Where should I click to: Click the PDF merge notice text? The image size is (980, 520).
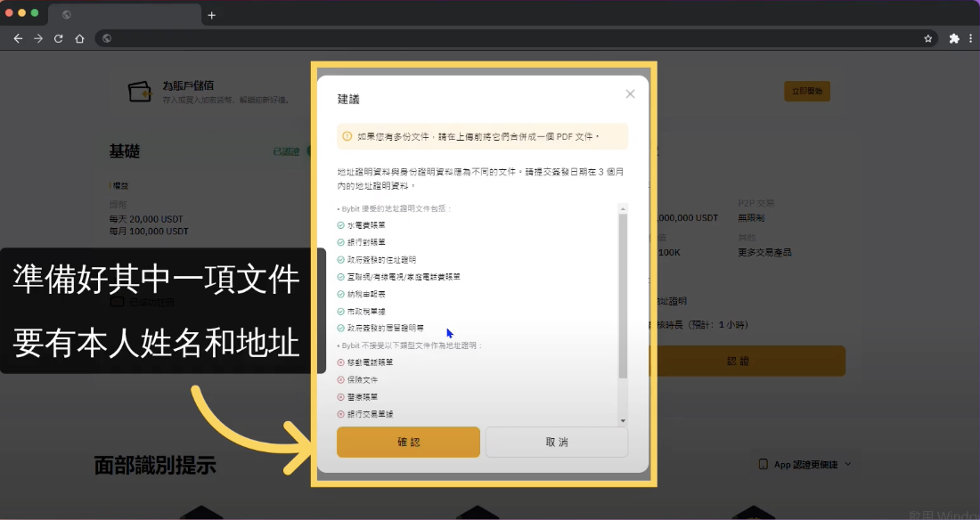coord(478,136)
